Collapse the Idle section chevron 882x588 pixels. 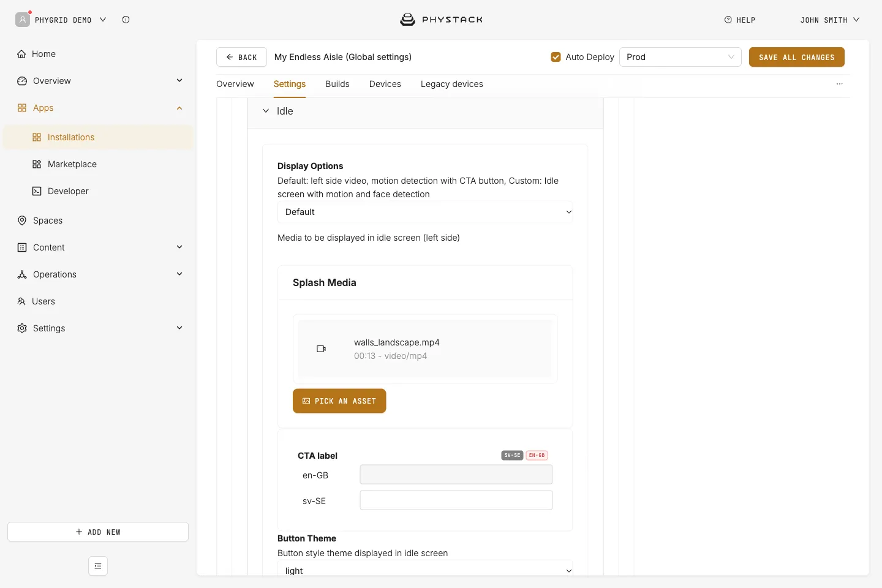coord(266,111)
